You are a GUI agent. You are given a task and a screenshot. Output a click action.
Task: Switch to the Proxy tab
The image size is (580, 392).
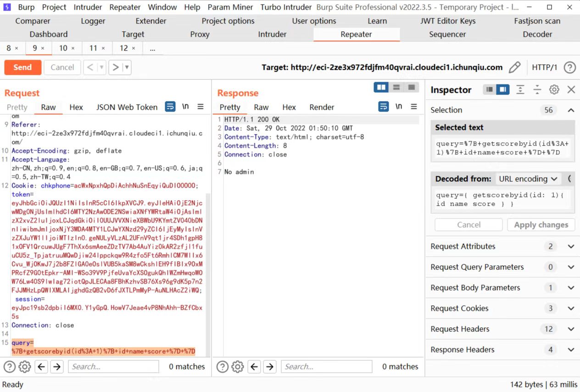200,34
